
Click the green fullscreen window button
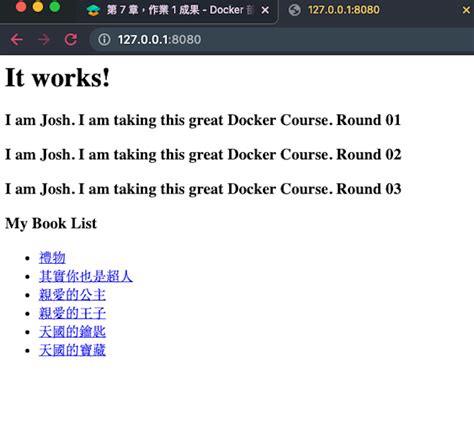click(x=55, y=6)
